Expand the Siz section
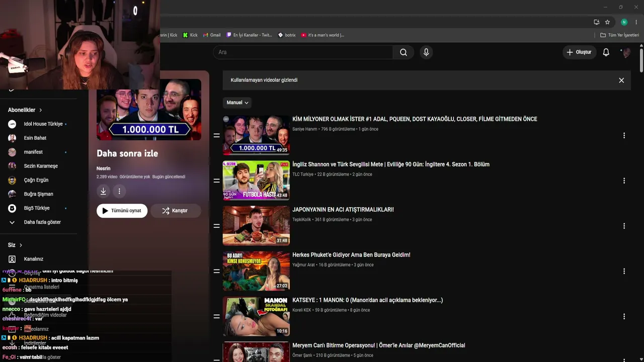The height and width of the screenshot is (362, 644). (x=15, y=245)
